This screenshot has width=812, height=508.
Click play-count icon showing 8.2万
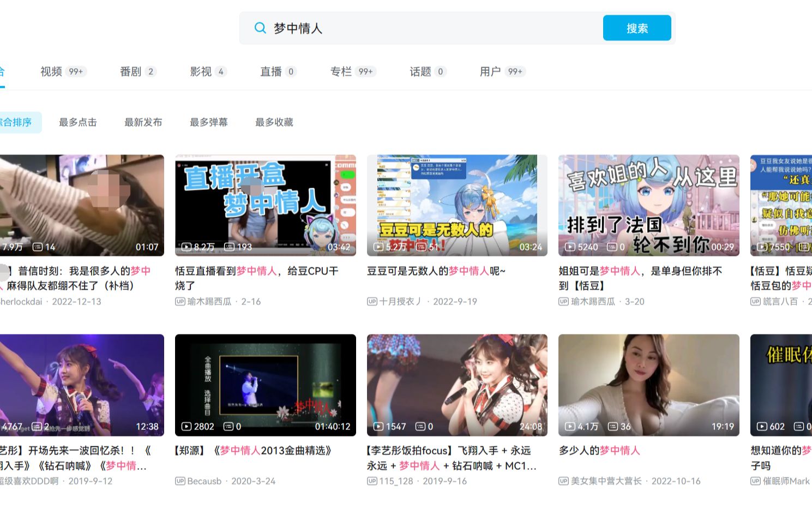(186, 247)
